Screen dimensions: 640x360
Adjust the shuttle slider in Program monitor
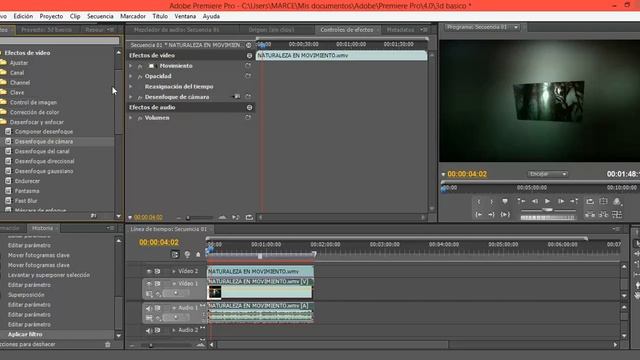tap(548, 210)
